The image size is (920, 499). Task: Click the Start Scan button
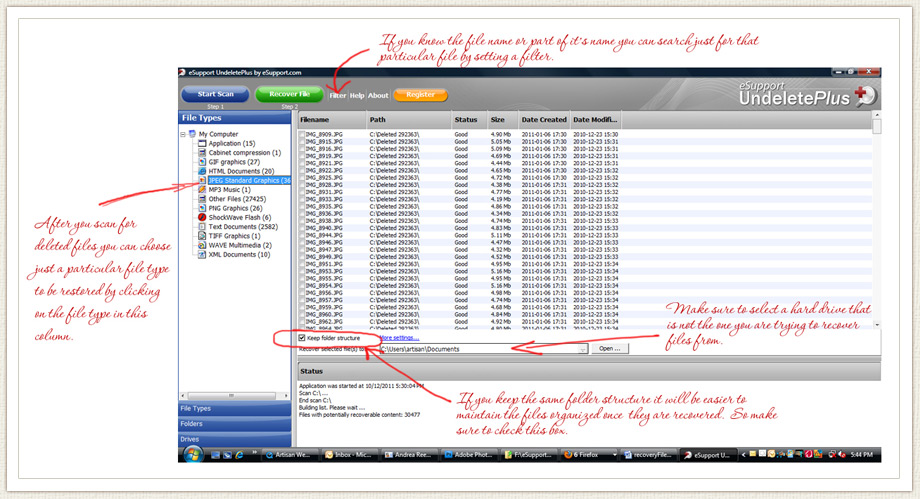point(215,94)
